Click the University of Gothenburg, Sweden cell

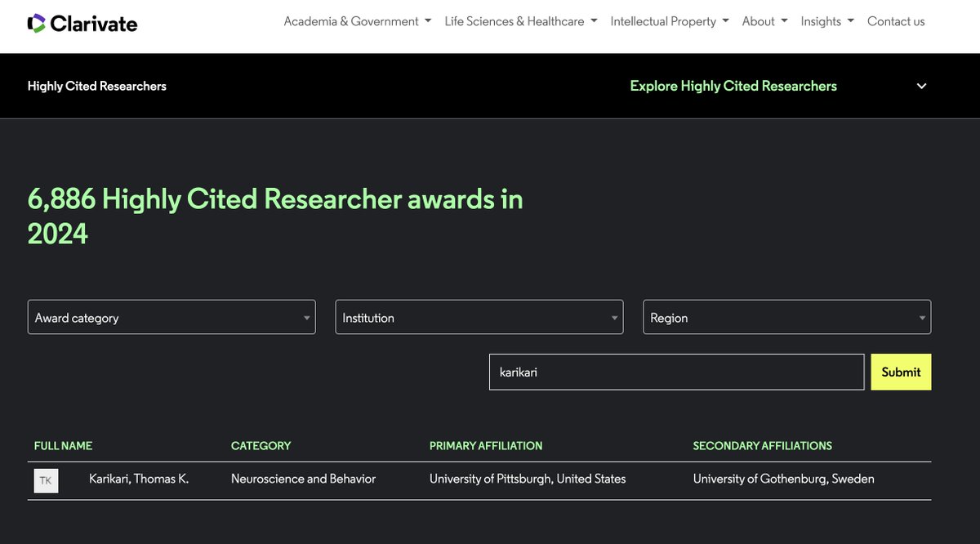click(x=784, y=479)
